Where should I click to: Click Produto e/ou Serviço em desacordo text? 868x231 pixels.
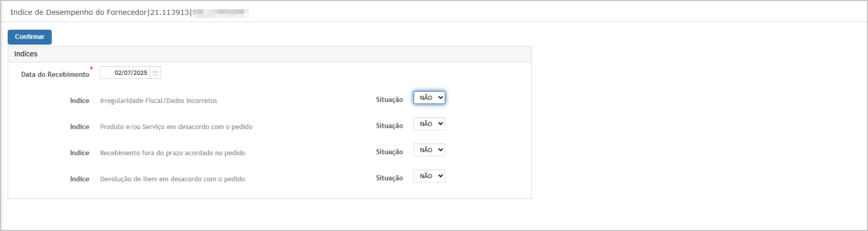click(176, 127)
